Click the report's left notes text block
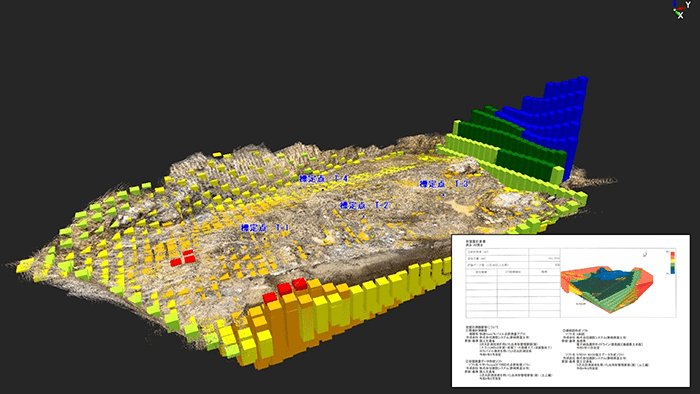 point(509,354)
